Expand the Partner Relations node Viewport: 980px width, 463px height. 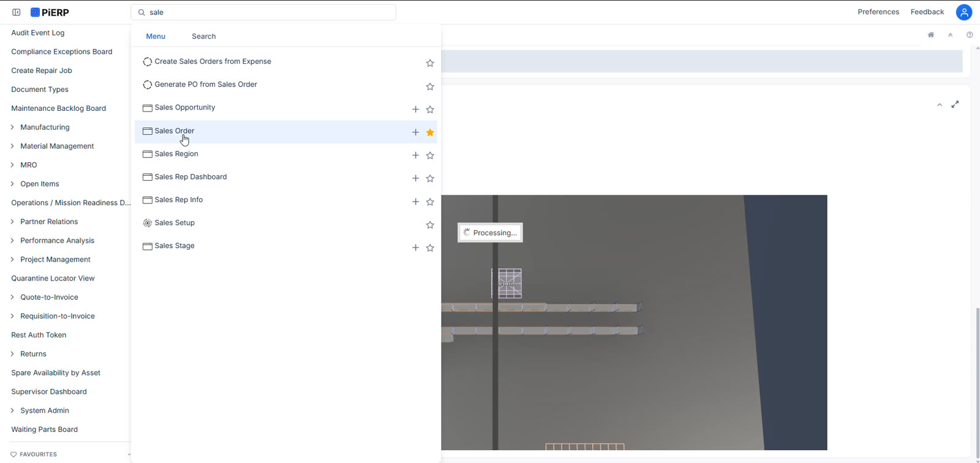pyautogui.click(x=12, y=222)
